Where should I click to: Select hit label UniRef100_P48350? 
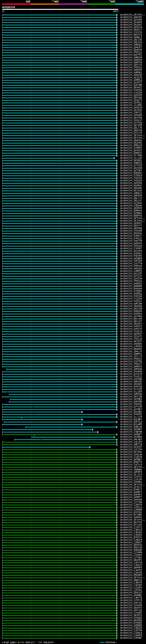point(131,256)
